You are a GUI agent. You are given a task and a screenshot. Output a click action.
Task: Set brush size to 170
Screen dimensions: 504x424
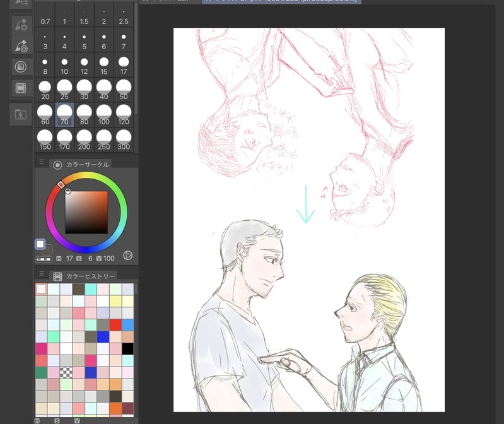point(64,140)
